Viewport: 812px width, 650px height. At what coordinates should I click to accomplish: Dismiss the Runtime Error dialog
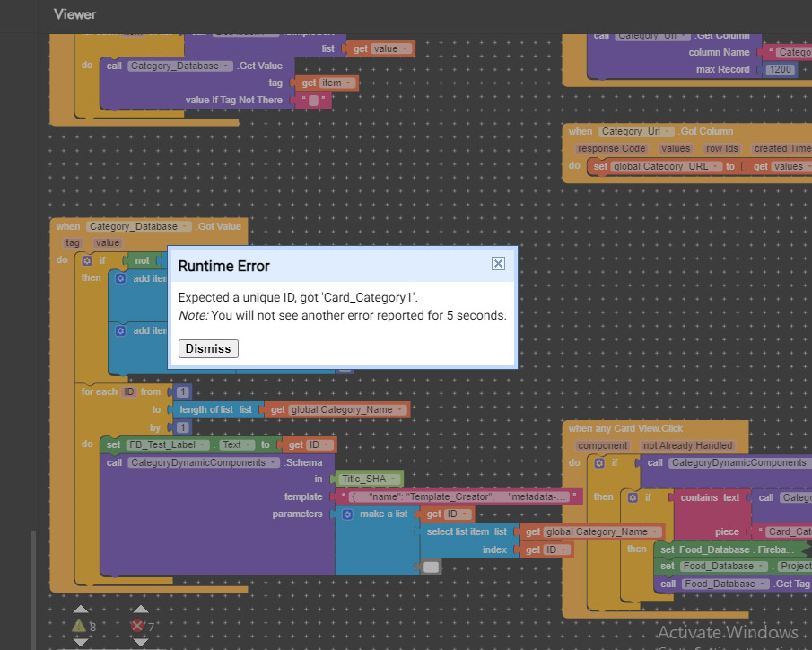pos(208,349)
